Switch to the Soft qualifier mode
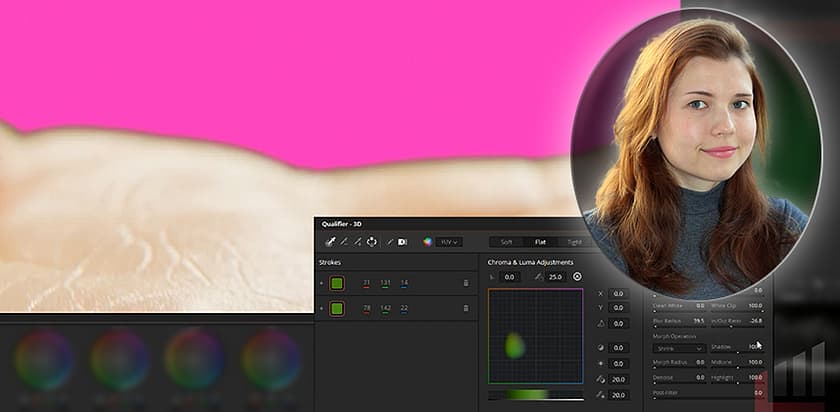Image resolution: width=840 pixels, height=412 pixels. [506, 242]
